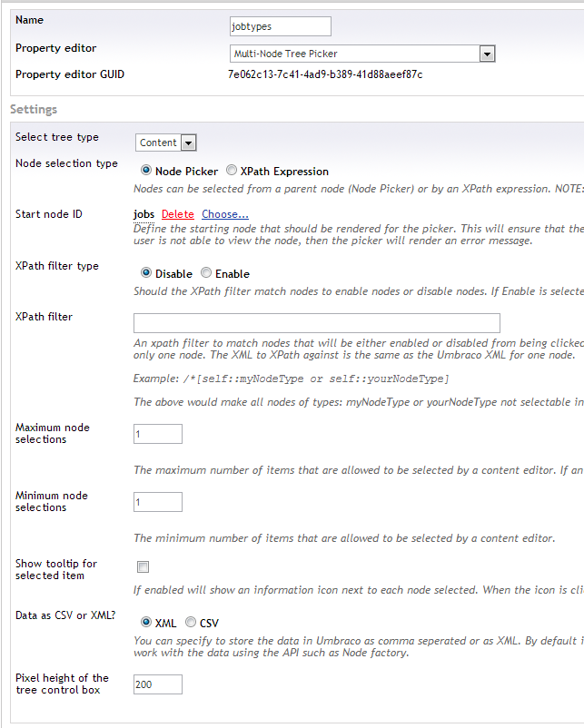Click the Maximum node selections field
The height and width of the screenshot is (728, 584).
point(158,434)
